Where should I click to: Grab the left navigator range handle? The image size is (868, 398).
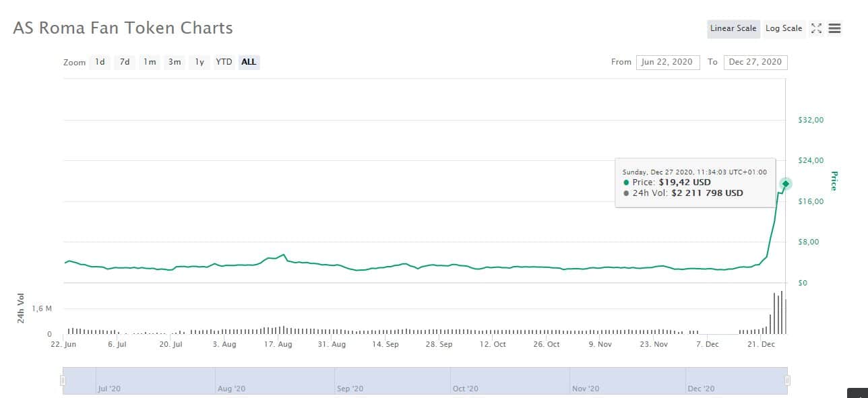(63, 380)
